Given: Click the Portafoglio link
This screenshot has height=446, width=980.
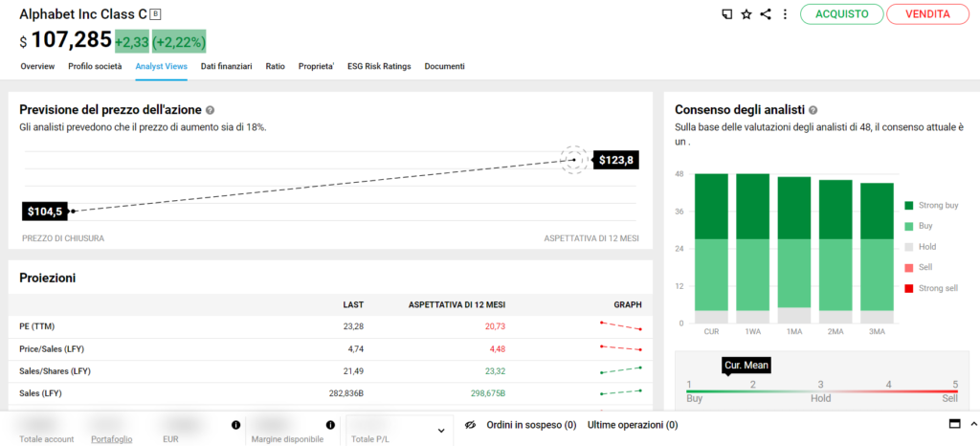Looking at the screenshot, I should point(112,439).
